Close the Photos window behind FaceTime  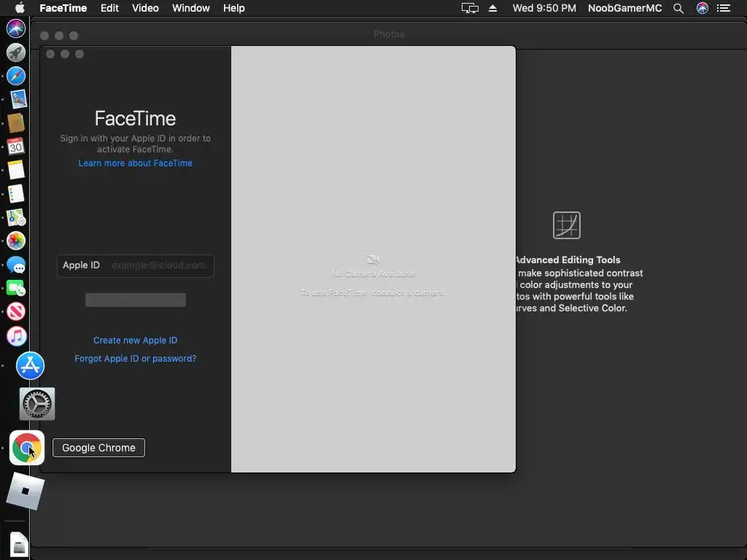(44, 36)
